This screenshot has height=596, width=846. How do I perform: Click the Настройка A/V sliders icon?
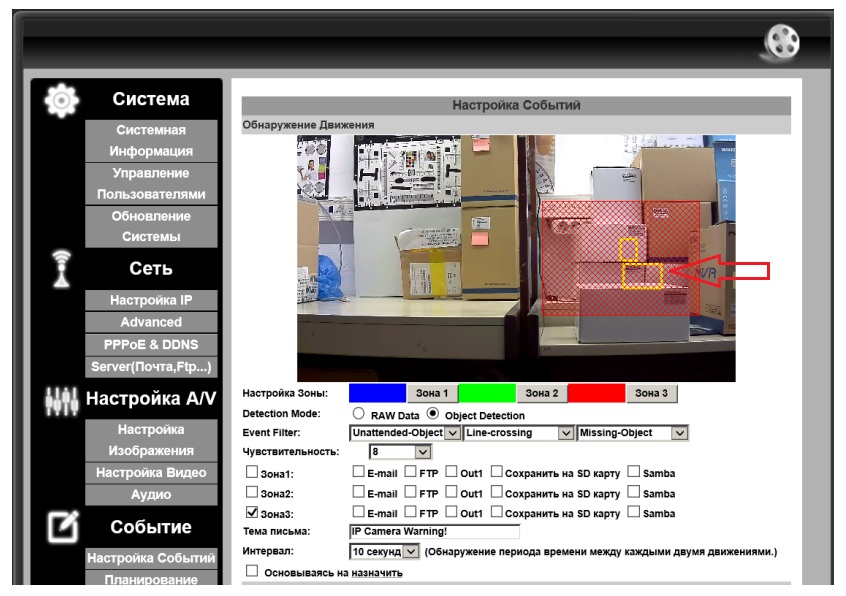(x=62, y=401)
